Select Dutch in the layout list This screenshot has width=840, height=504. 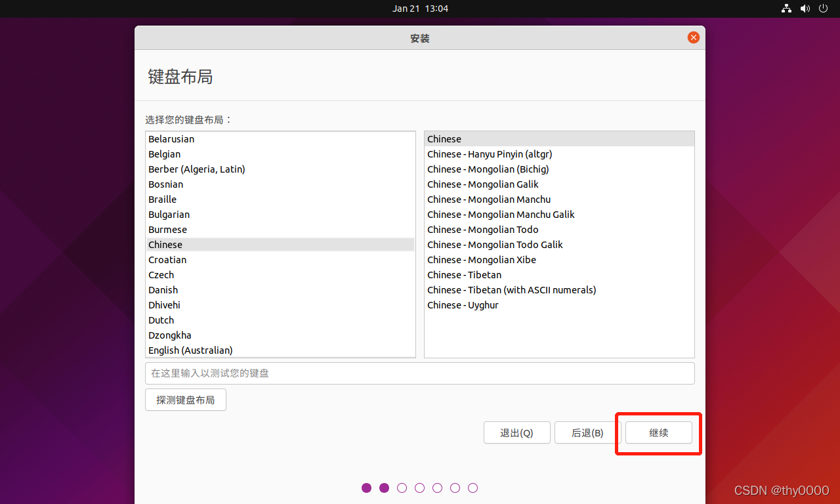281,320
